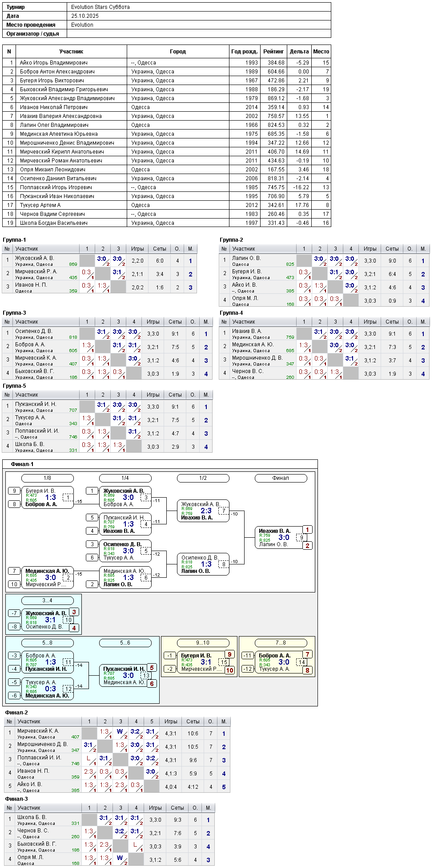Click the "Финал-1" heading
Screen dimensions: 434x868
(22, 464)
